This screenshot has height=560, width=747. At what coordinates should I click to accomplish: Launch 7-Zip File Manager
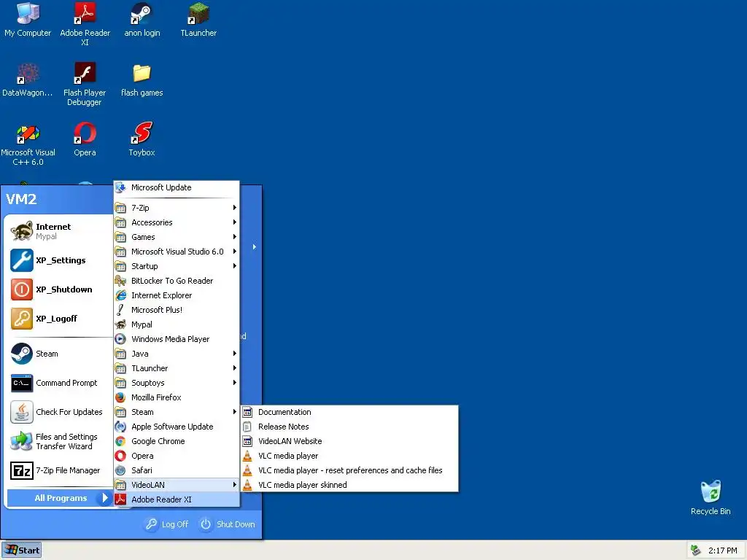pyautogui.click(x=60, y=470)
